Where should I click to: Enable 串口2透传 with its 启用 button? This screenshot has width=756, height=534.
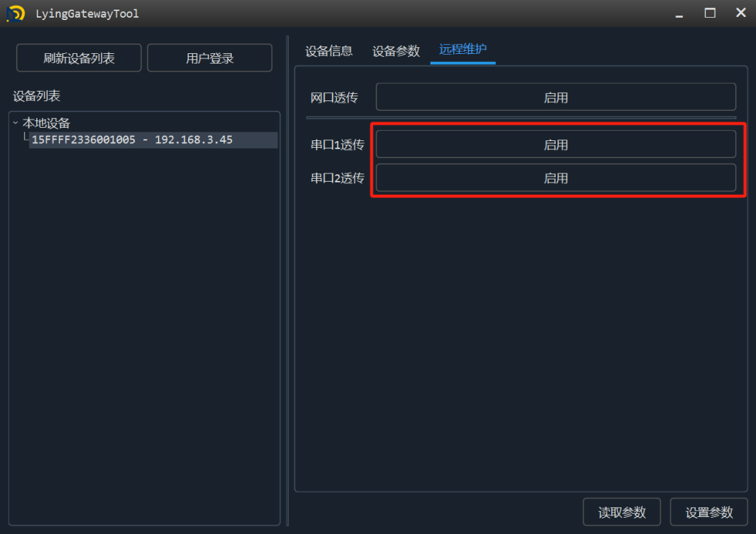pos(556,178)
